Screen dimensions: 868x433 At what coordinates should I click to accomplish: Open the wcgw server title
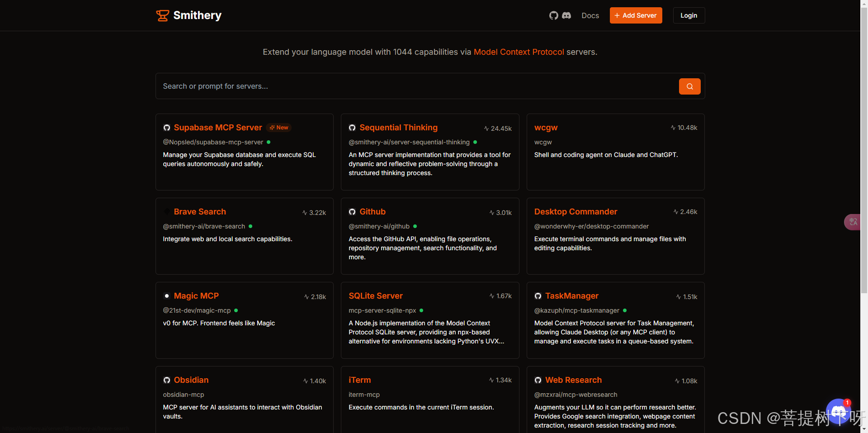point(546,128)
